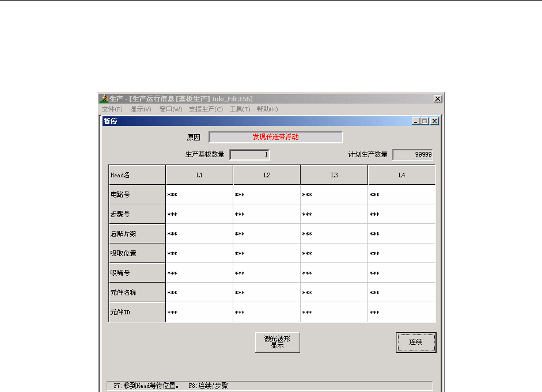Click the 生产基板数量 value field

click(x=249, y=154)
